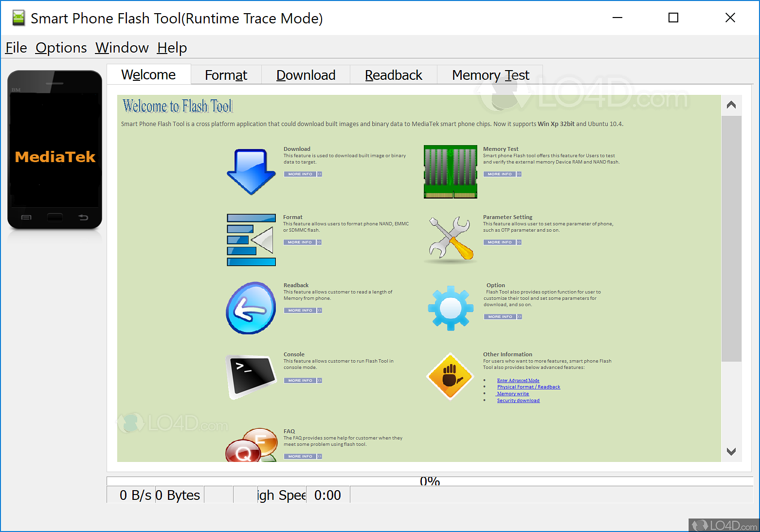This screenshot has height=532, width=760.
Task: Click the FAQ speech bubbles icon
Action: 251,445
